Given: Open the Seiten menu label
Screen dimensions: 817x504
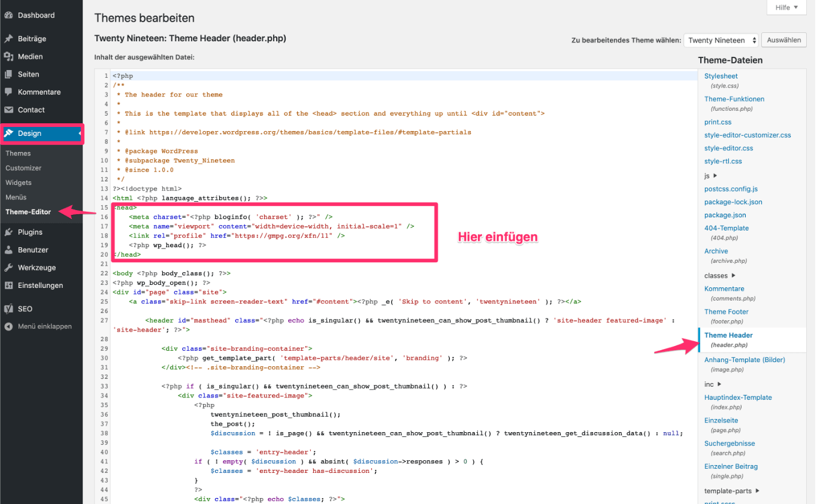Looking at the screenshot, I should (x=28, y=75).
